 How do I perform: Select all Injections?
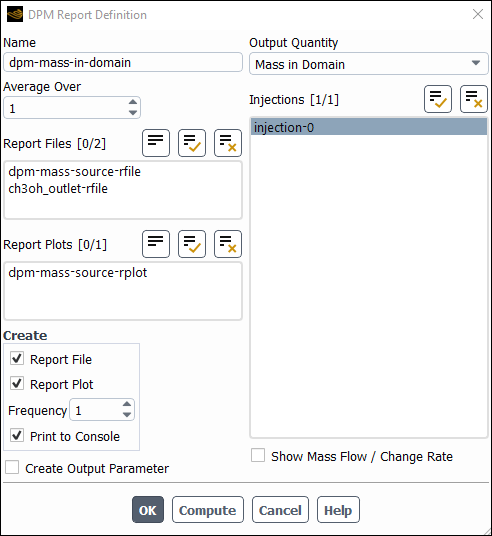click(438, 99)
